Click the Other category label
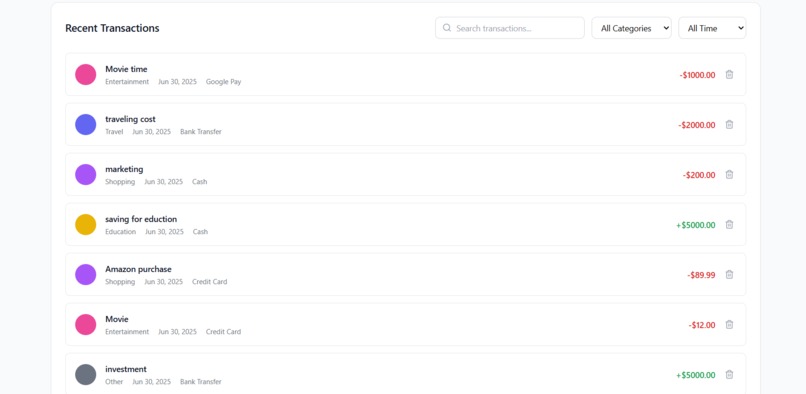 [114, 382]
